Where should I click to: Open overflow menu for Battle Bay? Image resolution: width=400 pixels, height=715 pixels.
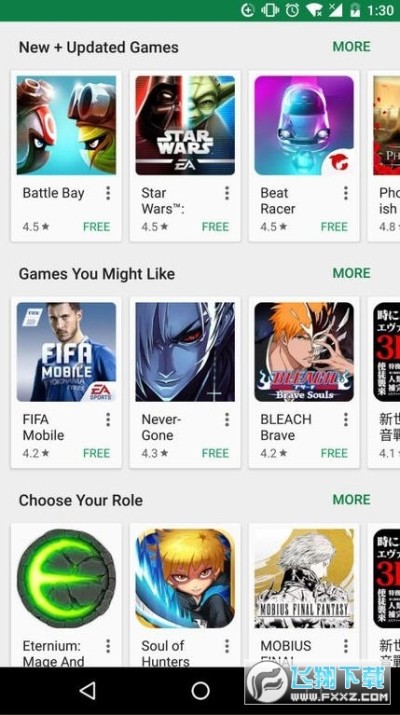tap(108, 193)
